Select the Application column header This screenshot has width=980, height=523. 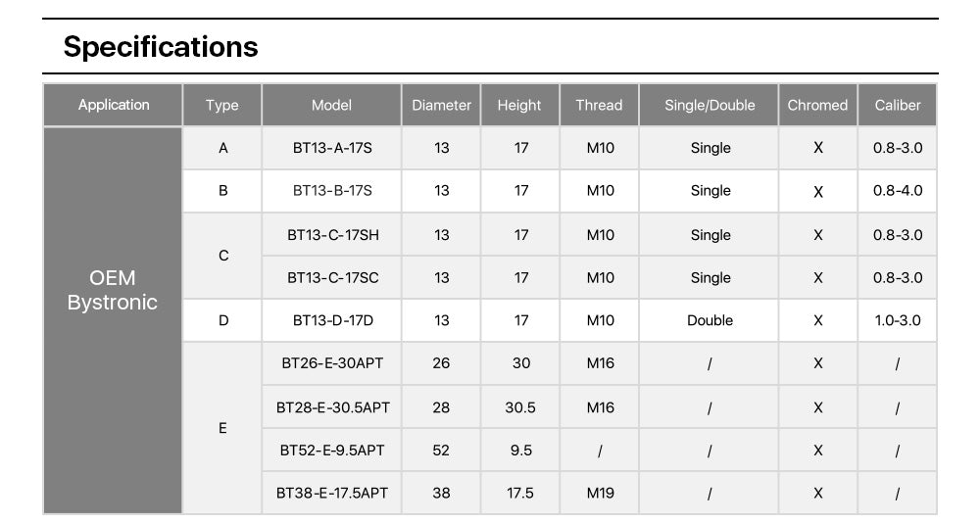[114, 105]
